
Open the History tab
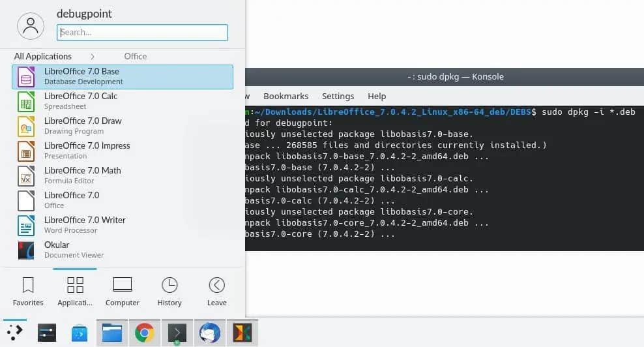(169, 291)
